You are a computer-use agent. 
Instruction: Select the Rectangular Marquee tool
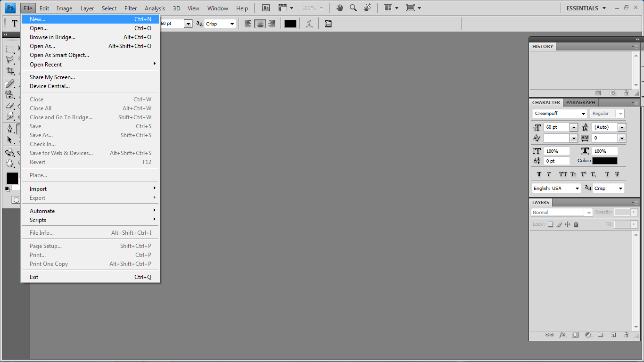[9, 49]
